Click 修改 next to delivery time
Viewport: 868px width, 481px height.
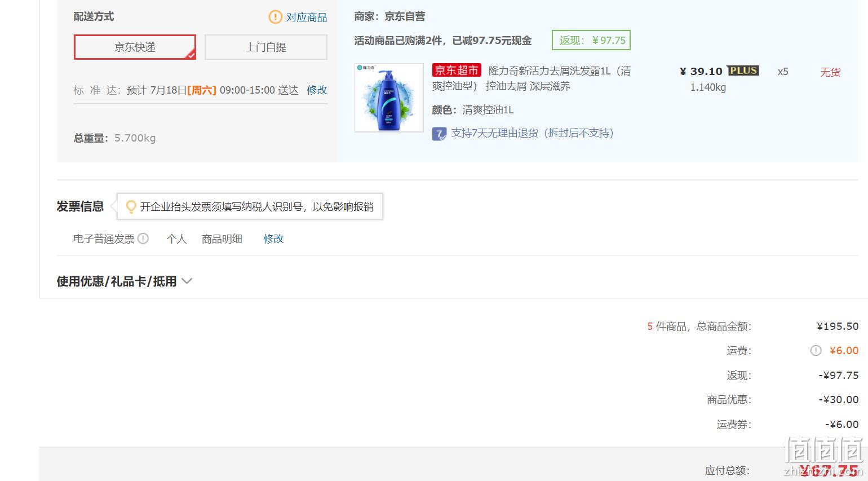[x=317, y=90]
